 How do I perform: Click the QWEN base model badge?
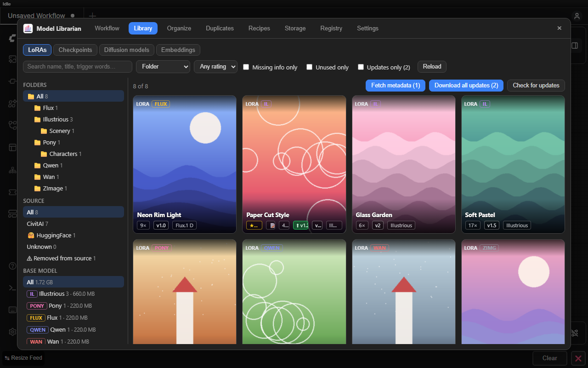tap(38, 330)
